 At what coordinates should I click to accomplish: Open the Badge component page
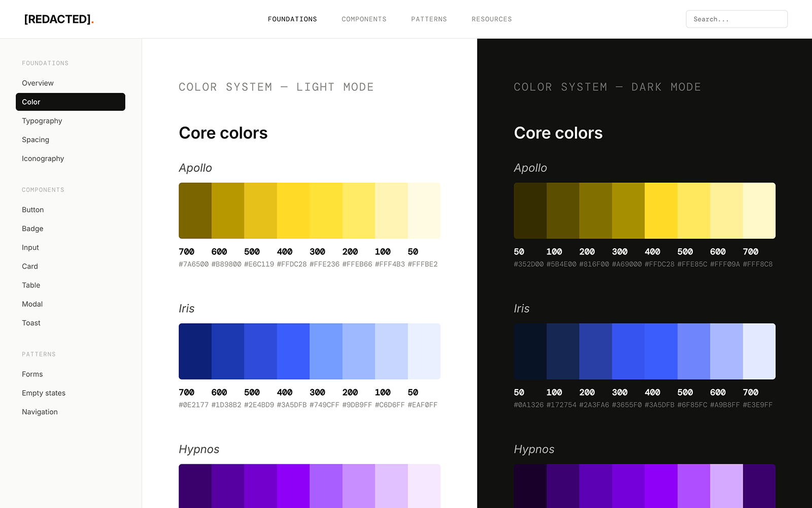pos(71,229)
